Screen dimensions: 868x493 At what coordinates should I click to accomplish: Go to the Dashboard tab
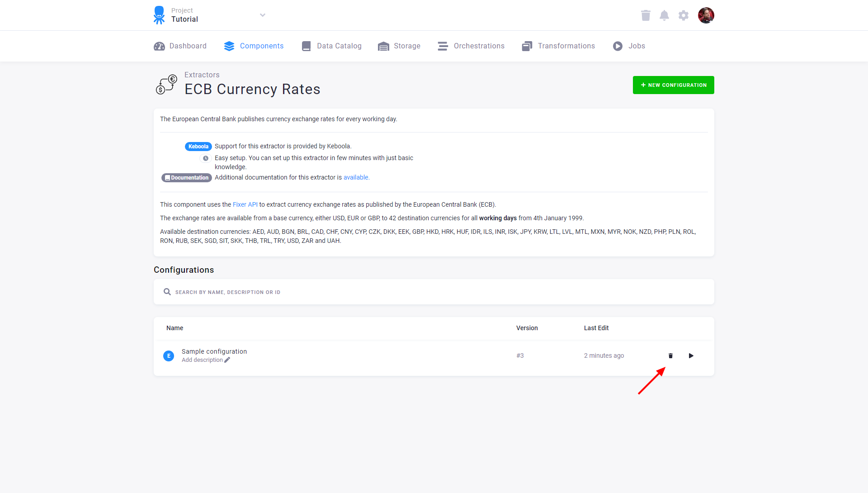[180, 46]
